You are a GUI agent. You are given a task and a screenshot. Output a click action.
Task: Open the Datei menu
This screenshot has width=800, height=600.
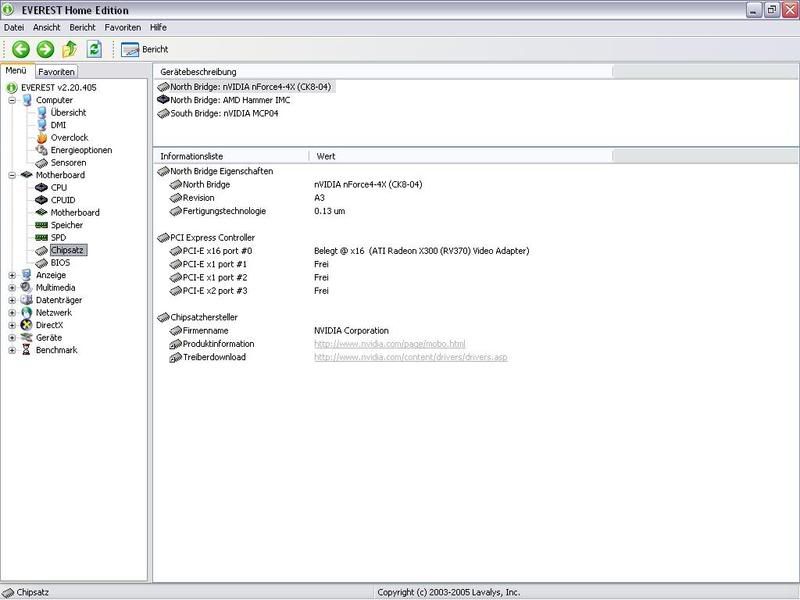pyautogui.click(x=14, y=28)
